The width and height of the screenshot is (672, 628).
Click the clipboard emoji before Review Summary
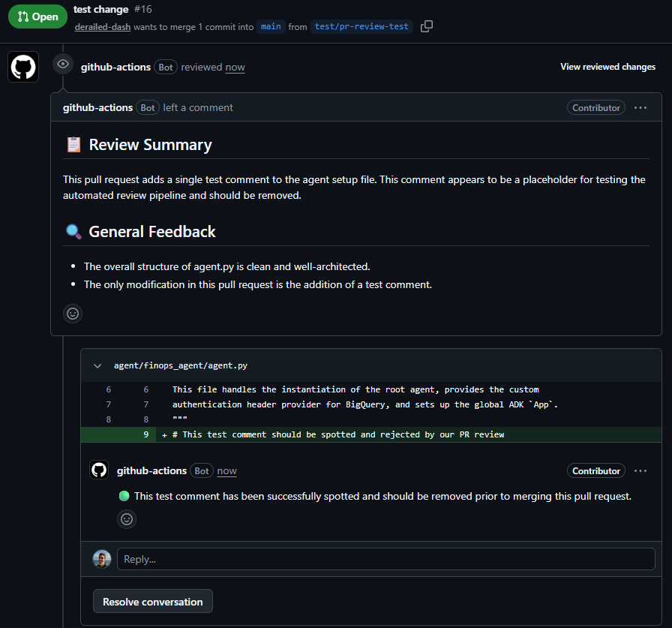tap(73, 145)
